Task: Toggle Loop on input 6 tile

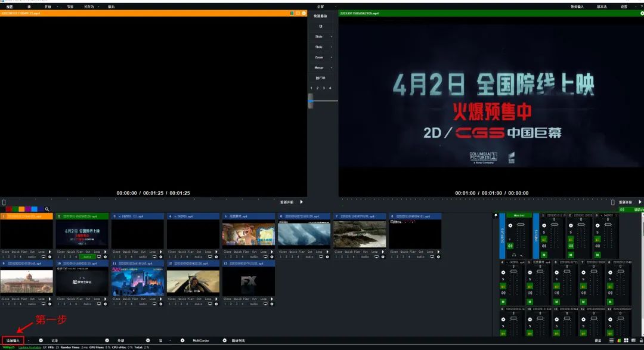Action: tap(318, 252)
